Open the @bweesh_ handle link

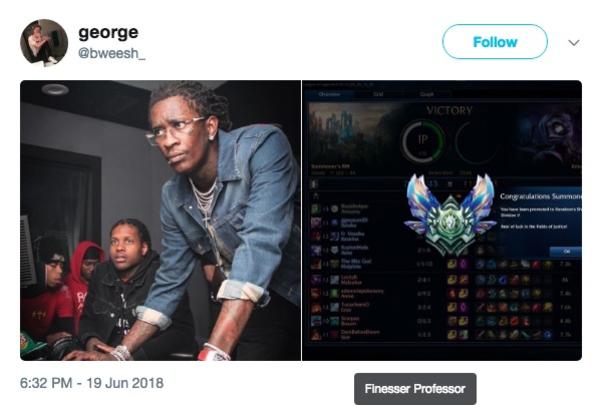(x=111, y=53)
